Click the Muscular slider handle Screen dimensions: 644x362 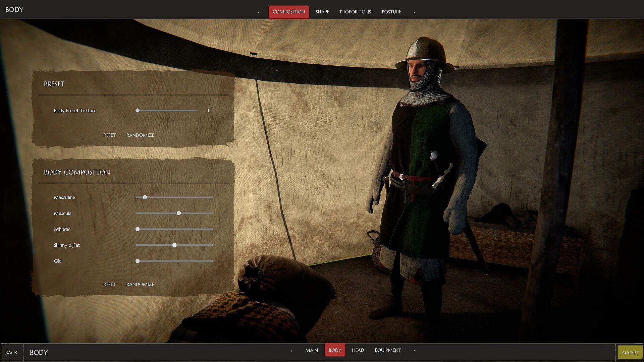179,213
